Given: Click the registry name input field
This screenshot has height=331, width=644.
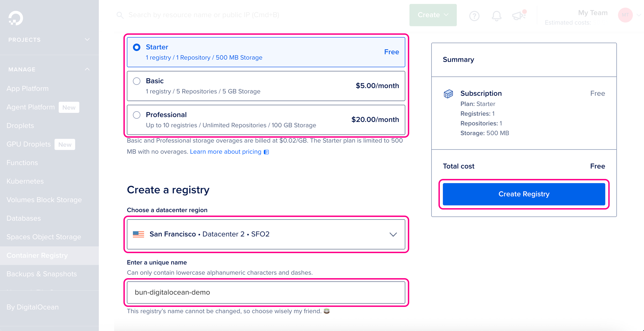Looking at the screenshot, I should pyautogui.click(x=266, y=293).
